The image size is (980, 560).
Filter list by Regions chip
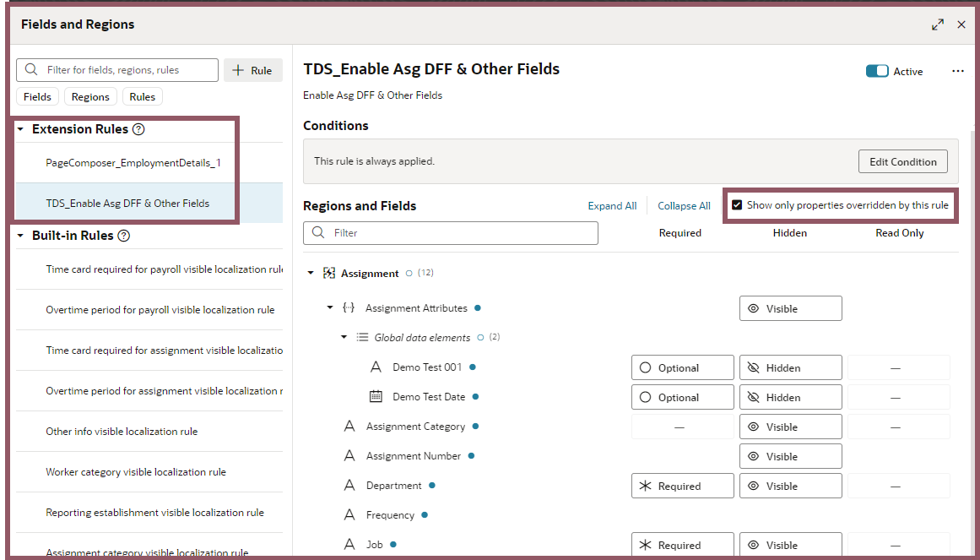coord(90,97)
